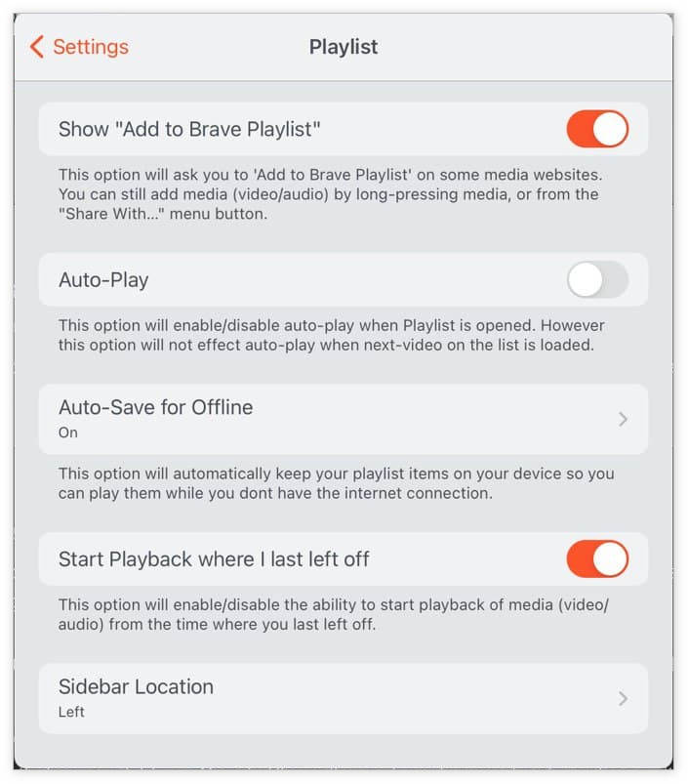Select the Start Playback where I last left off label
The image size is (688, 784).
click(214, 559)
